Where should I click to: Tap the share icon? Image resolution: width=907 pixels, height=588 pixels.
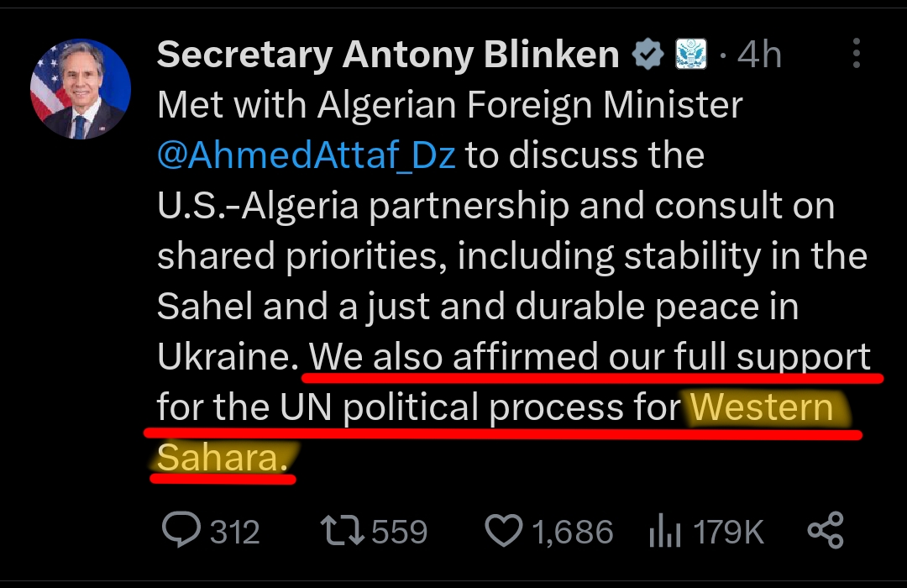click(824, 531)
